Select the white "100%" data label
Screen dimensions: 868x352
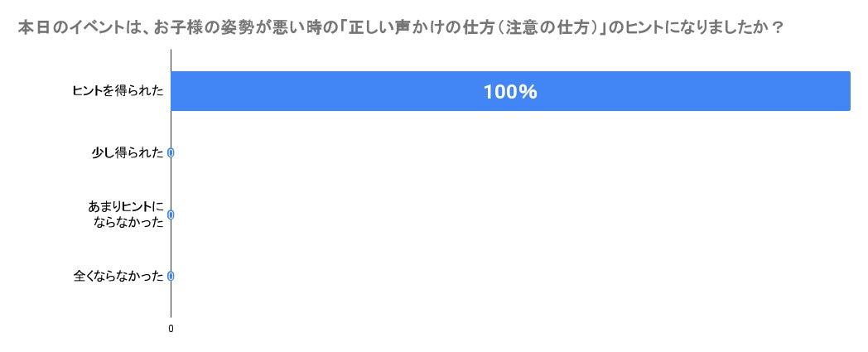click(x=510, y=92)
